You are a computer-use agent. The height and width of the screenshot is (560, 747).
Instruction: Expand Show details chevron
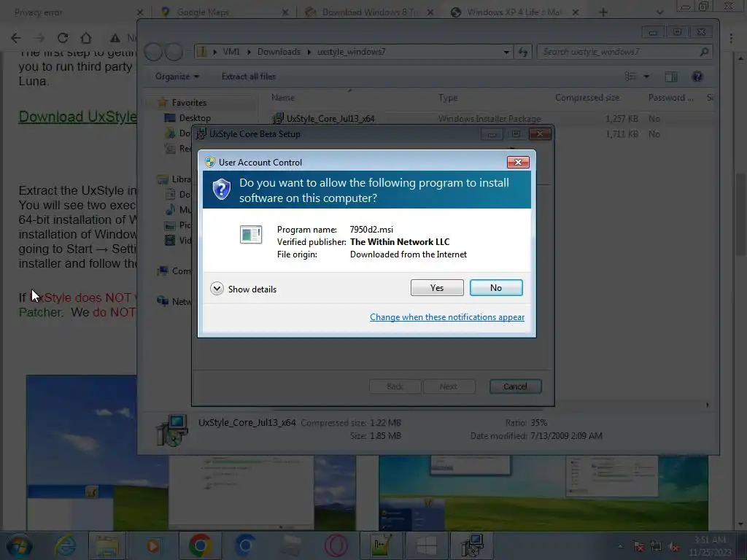tap(217, 289)
